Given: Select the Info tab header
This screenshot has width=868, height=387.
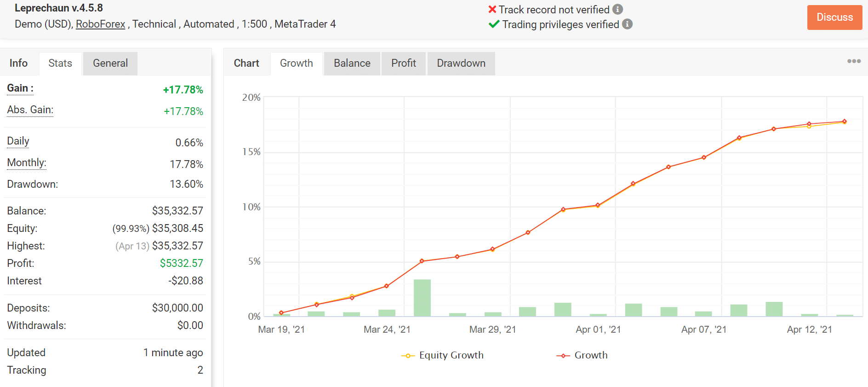Looking at the screenshot, I should click(18, 63).
